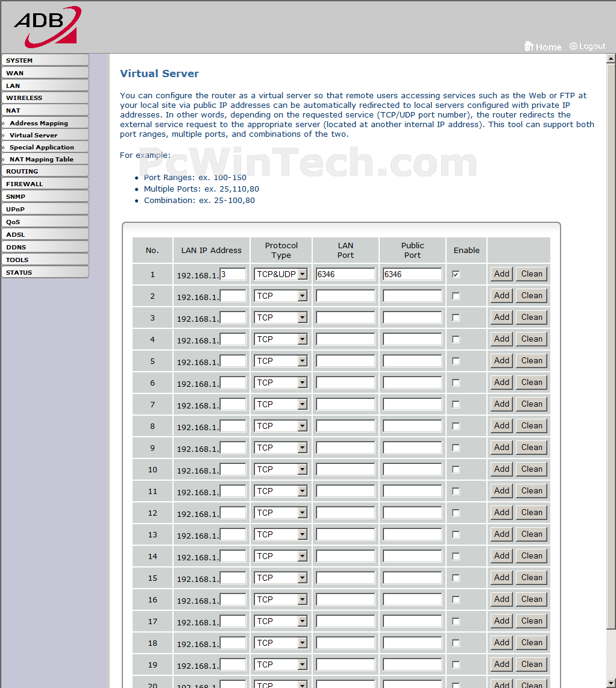616x688 pixels.
Task: Check Enable for rule 19
Action: point(456,665)
